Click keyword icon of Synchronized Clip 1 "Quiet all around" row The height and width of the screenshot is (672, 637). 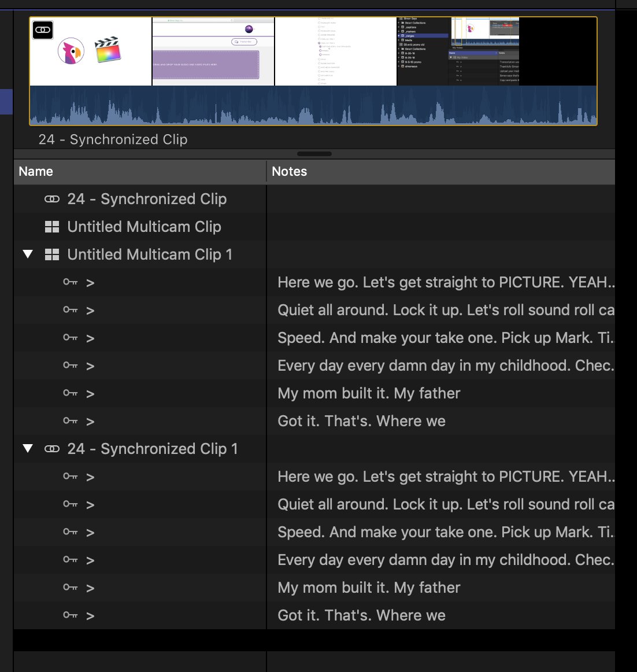[x=71, y=504]
